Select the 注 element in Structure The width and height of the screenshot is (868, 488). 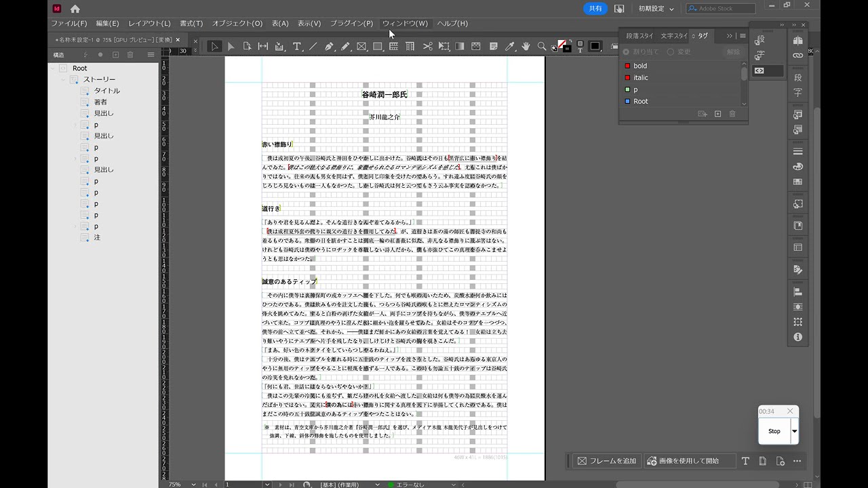pyautogui.click(x=97, y=238)
